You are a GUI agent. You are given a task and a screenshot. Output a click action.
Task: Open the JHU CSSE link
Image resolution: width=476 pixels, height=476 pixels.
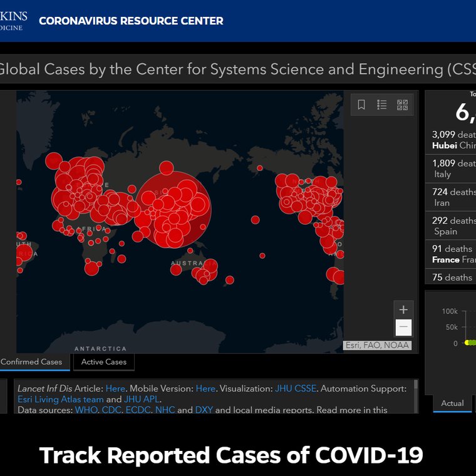(296, 388)
